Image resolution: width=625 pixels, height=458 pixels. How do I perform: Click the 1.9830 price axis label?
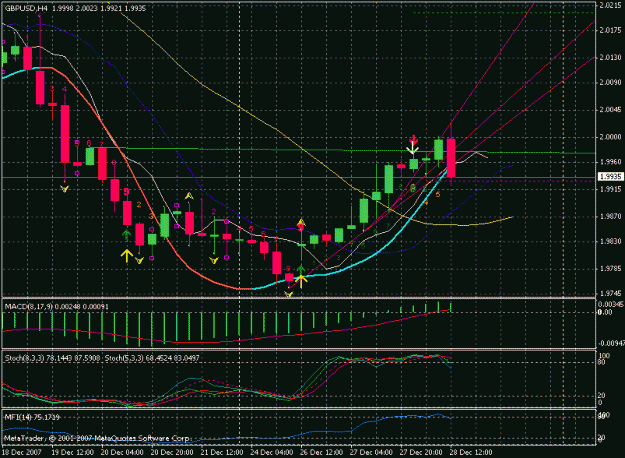(x=610, y=241)
